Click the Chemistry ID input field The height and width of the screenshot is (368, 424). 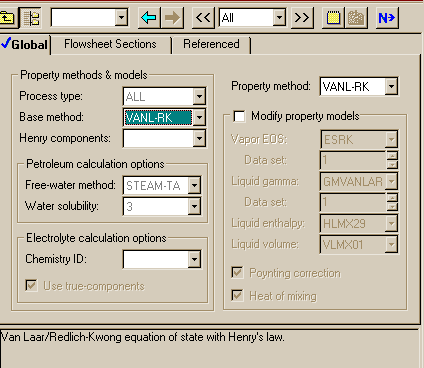pyautogui.click(x=156, y=260)
